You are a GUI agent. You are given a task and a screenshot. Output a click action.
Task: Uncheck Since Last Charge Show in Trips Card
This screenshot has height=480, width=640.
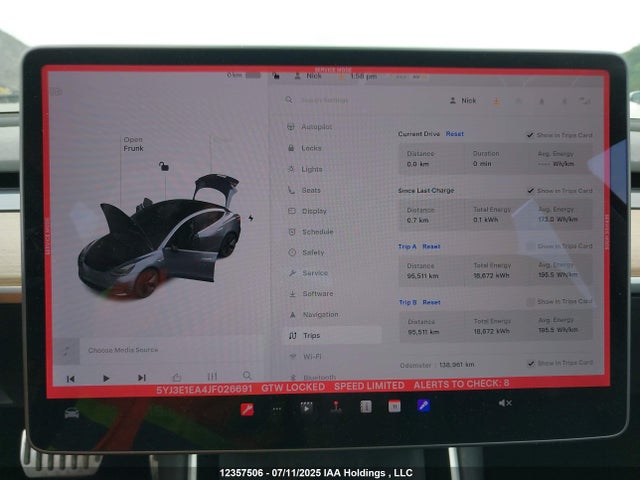tap(531, 191)
